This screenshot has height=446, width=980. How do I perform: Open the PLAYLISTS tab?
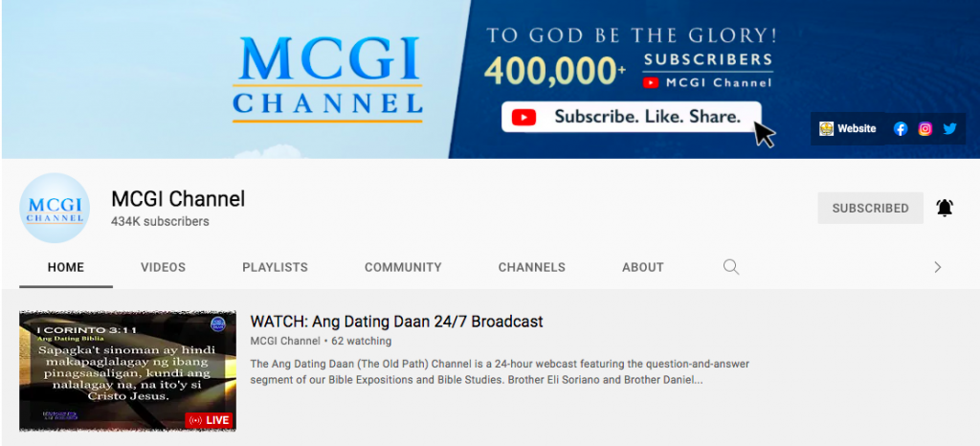coord(275,267)
